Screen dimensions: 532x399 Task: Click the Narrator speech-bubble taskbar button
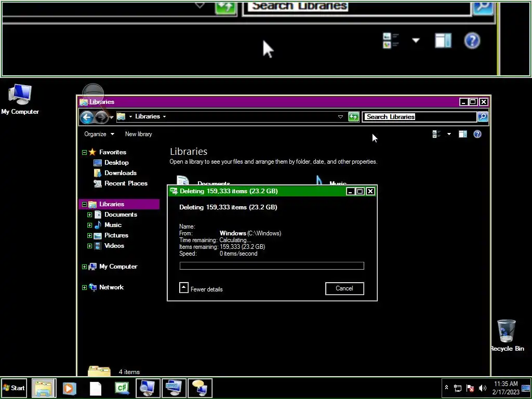click(x=200, y=388)
